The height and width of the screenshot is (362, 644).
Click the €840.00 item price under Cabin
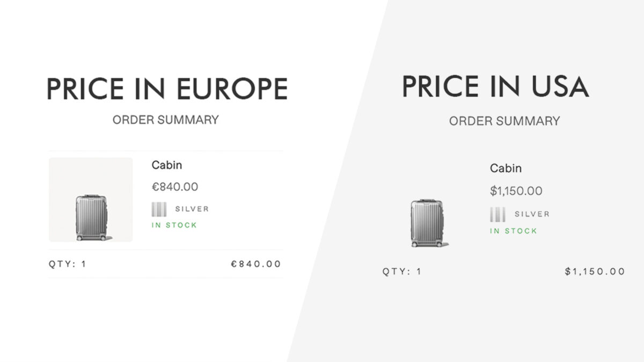coord(175,187)
